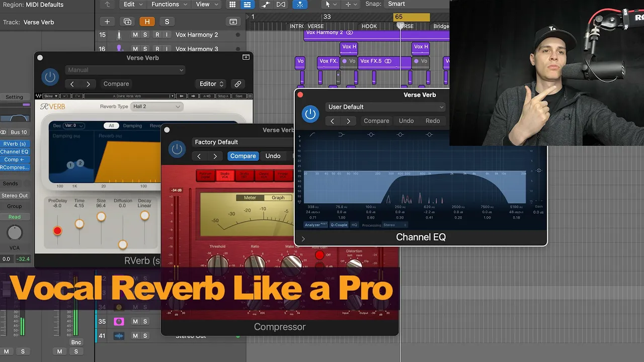Toggle the RVerb plugin power button
This screenshot has height=362, width=644.
pyautogui.click(x=49, y=77)
